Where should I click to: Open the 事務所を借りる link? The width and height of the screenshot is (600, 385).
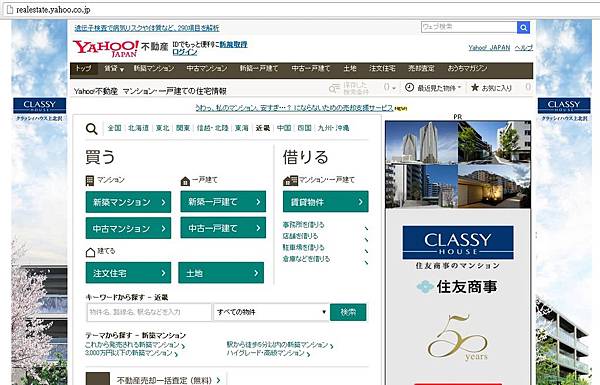(303, 225)
